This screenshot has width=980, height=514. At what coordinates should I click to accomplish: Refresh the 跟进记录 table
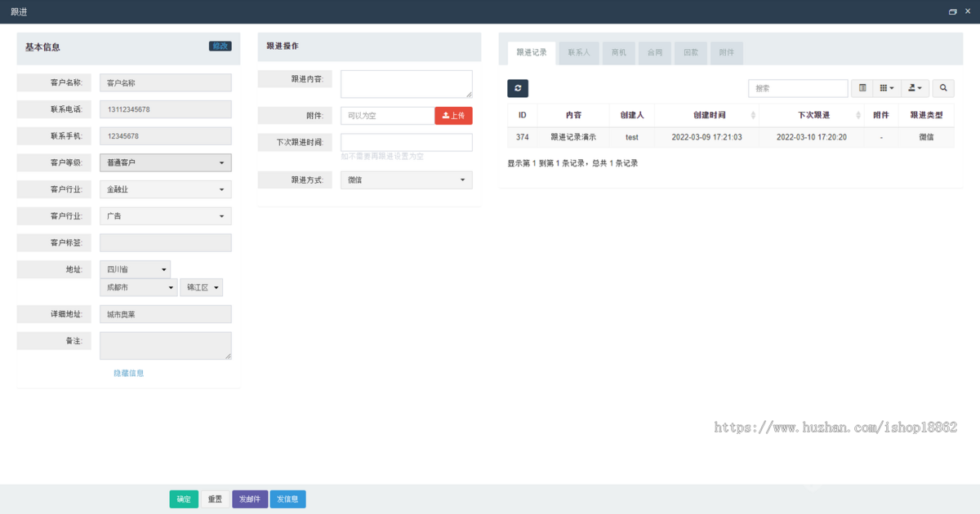(517, 88)
